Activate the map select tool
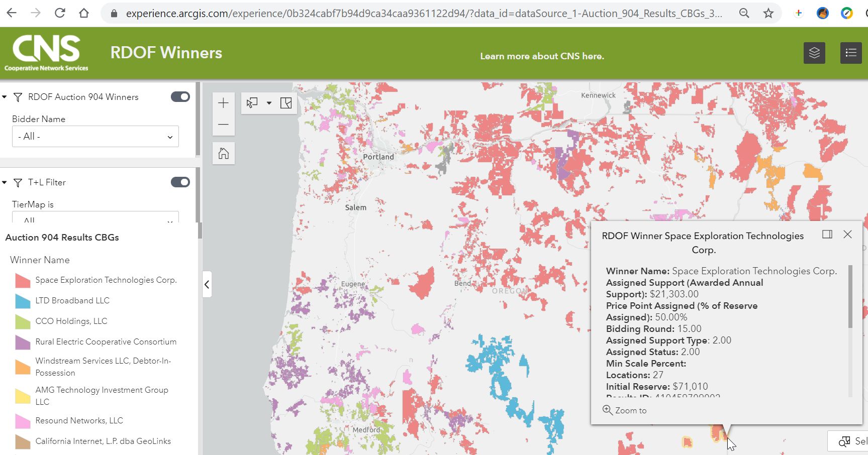 coord(252,103)
